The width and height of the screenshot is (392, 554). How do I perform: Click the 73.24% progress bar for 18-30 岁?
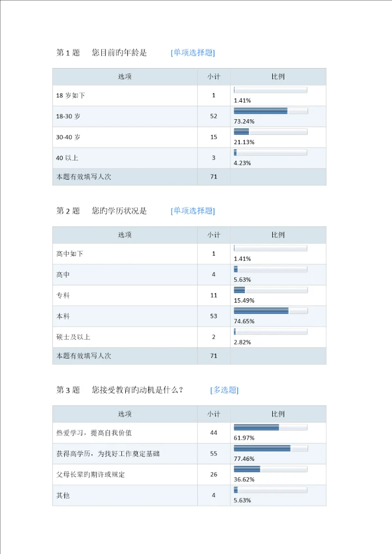tap(271, 111)
